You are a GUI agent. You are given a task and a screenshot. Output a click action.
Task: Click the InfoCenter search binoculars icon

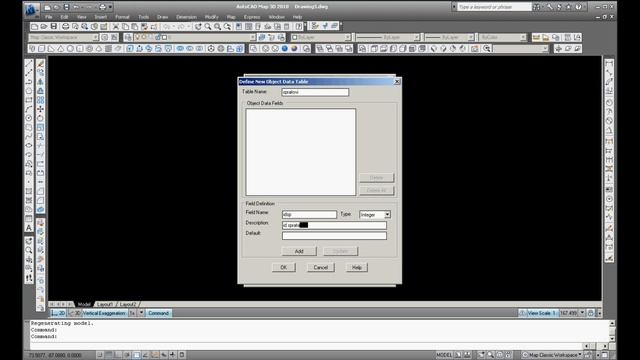(x=536, y=7)
